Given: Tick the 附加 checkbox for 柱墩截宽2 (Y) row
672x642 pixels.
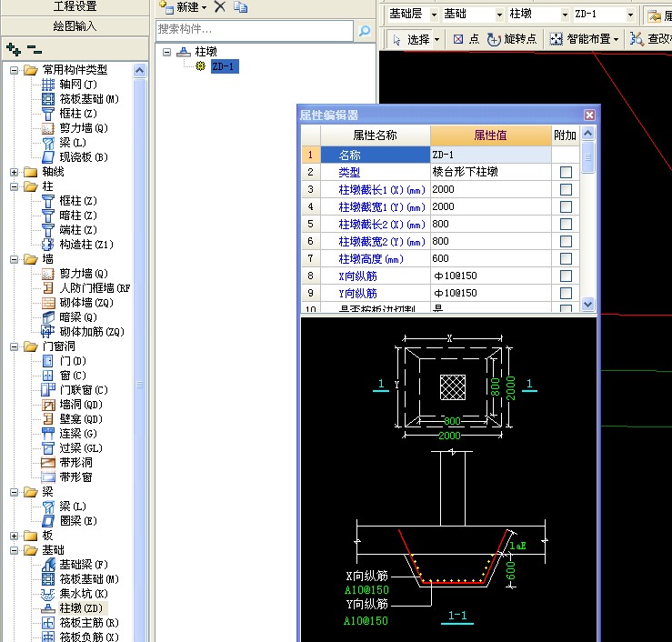Looking at the screenshot, I should coord(566,241).
